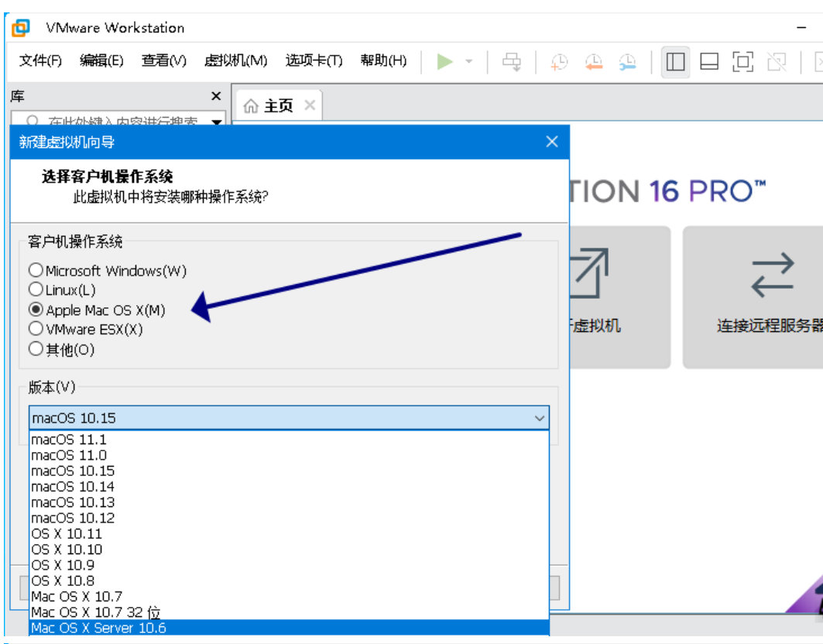
Task: Choose macOS 10.13 from version list
Action: pos(289,502)
